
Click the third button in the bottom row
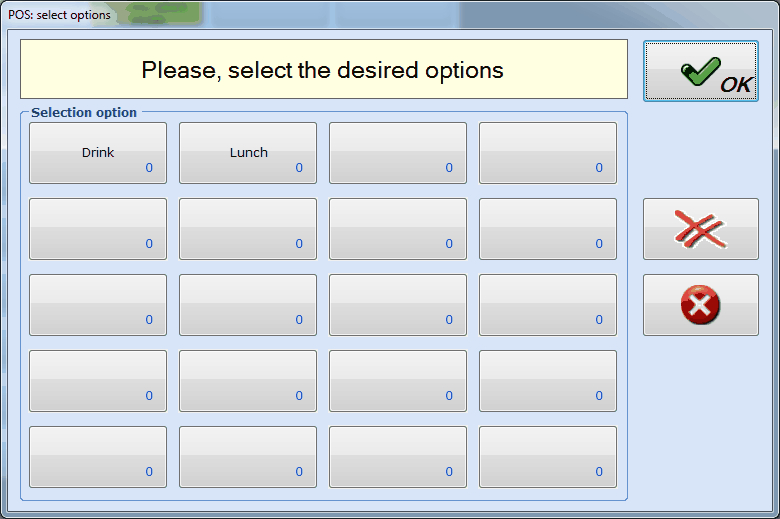pyautogui.click(x=398, y=457)
